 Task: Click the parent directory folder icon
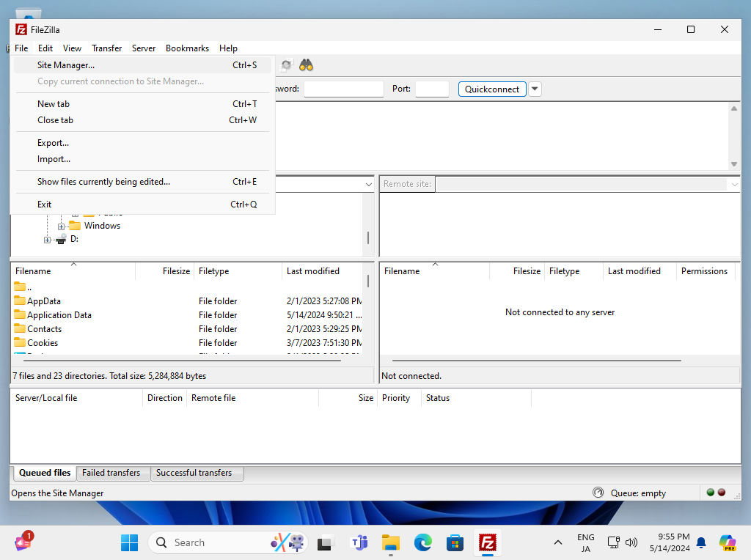(x=20, y=287)
